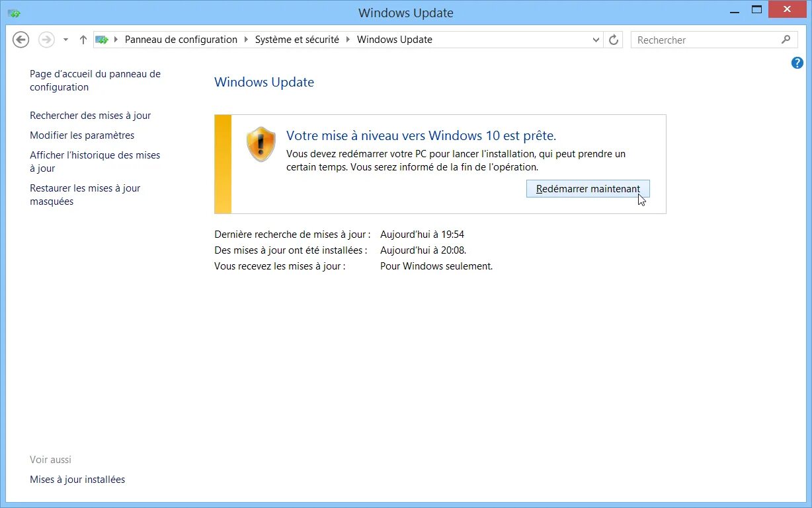Screen dimensions: 812x508
Task: Click the Forward navigation arrow
Action: pyautogui.click(x=46, y=40)
